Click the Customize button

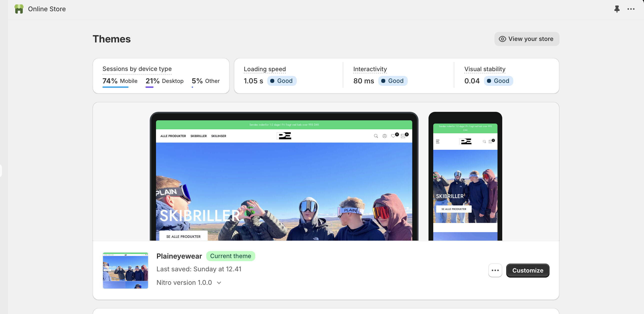[x=527, y=270]
